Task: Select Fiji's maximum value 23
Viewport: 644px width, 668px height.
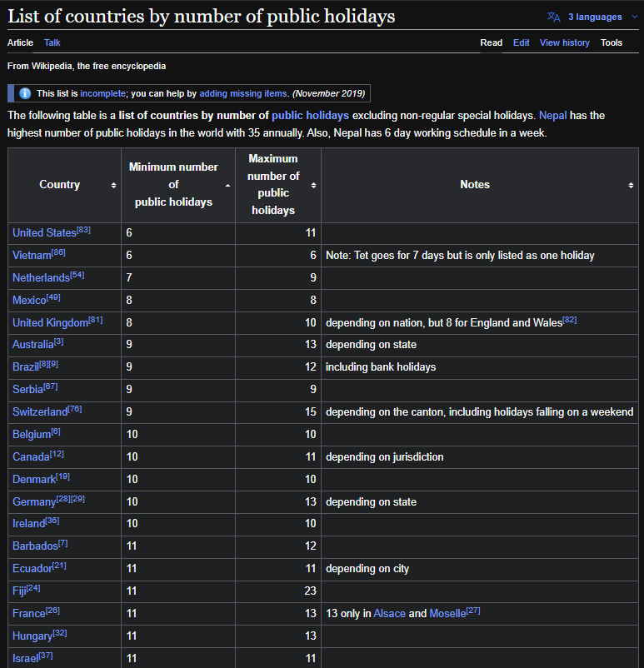Action: [x=310, y=591]
